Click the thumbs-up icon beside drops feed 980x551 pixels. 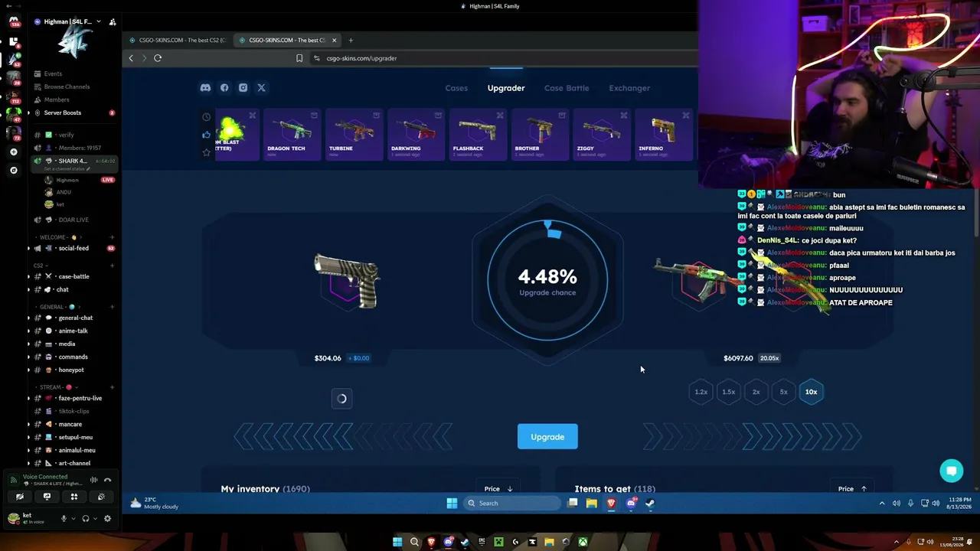pyautogui.click(x=206, y=135)
